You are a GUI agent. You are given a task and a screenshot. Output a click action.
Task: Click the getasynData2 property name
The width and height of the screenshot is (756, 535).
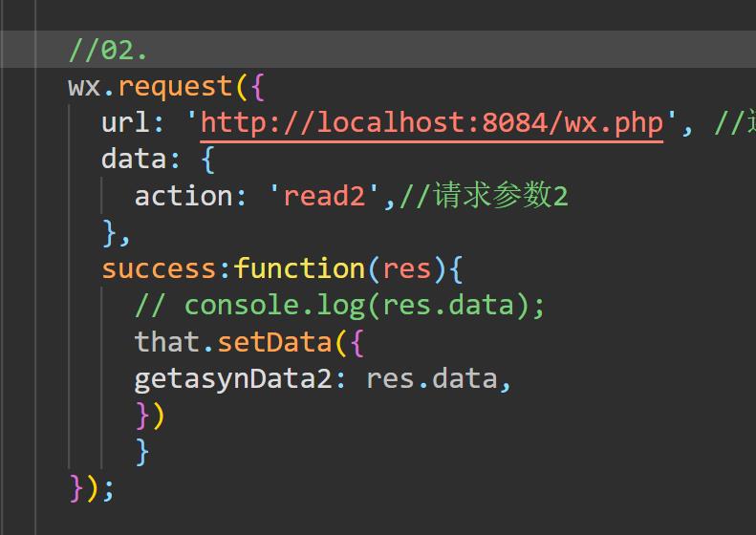(232, 378)
